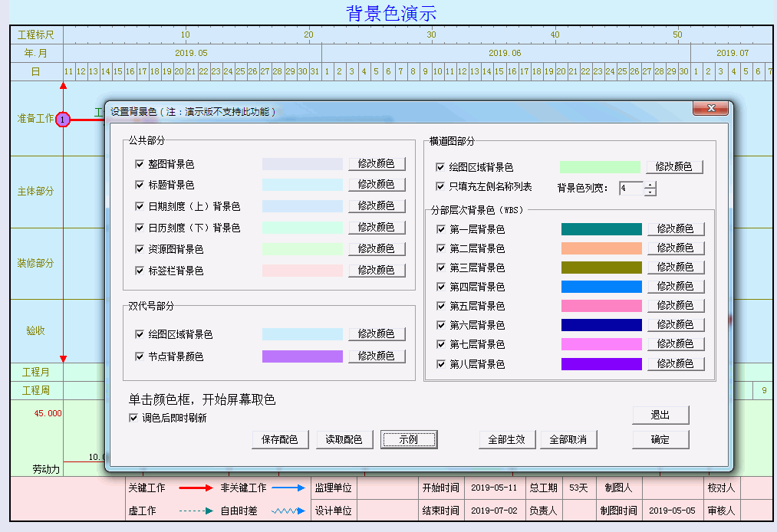Toggle 节点背景颜色 checkbox

(x=140, y=356)
